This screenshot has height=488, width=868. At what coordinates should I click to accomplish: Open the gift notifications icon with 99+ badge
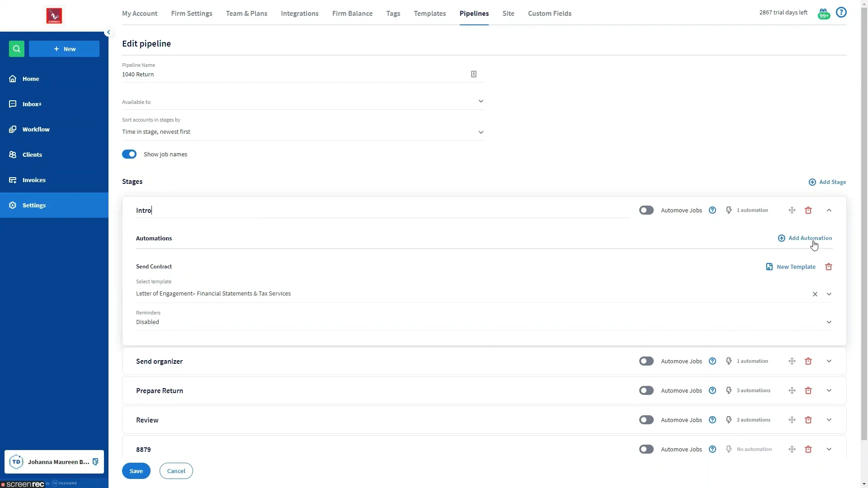click(x=823, y=14)
